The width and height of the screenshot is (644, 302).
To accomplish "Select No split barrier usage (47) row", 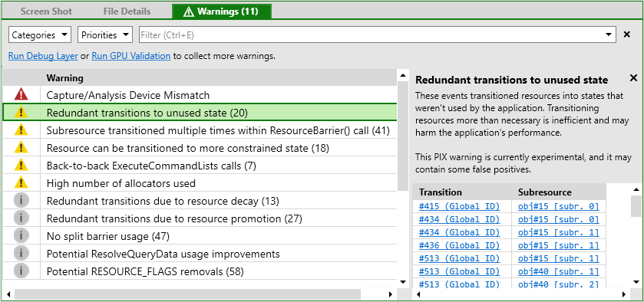I will tap(200, 236).
